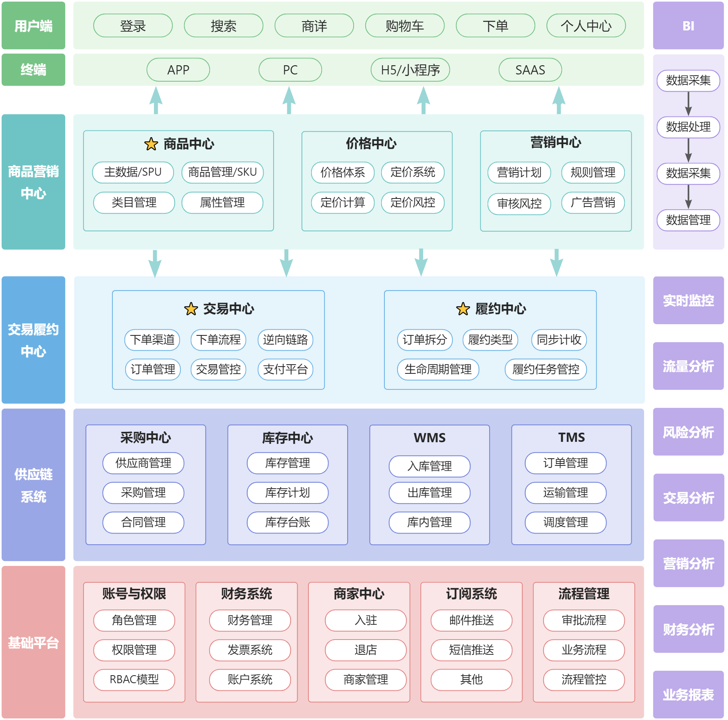Click 履约任务管控 in the fulfillment center
Image resolution: width=728 pixels, height=720 pixels.
click(546, 369)
